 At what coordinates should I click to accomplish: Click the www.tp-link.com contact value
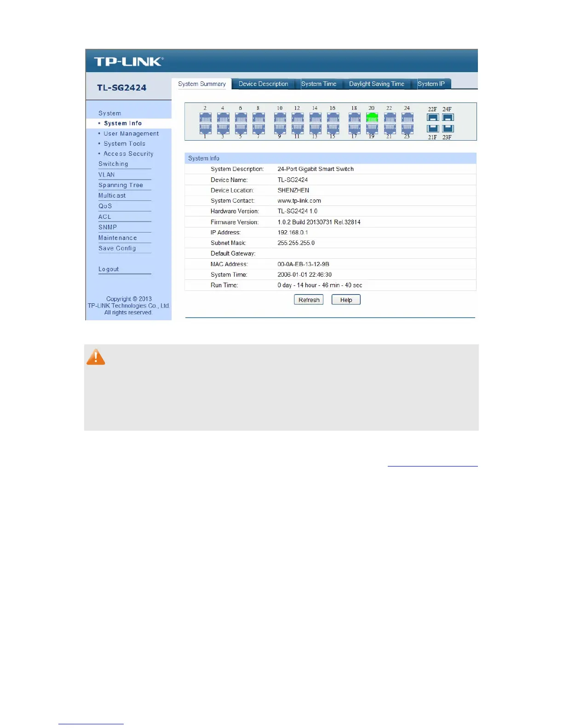[x=299, y=201]
